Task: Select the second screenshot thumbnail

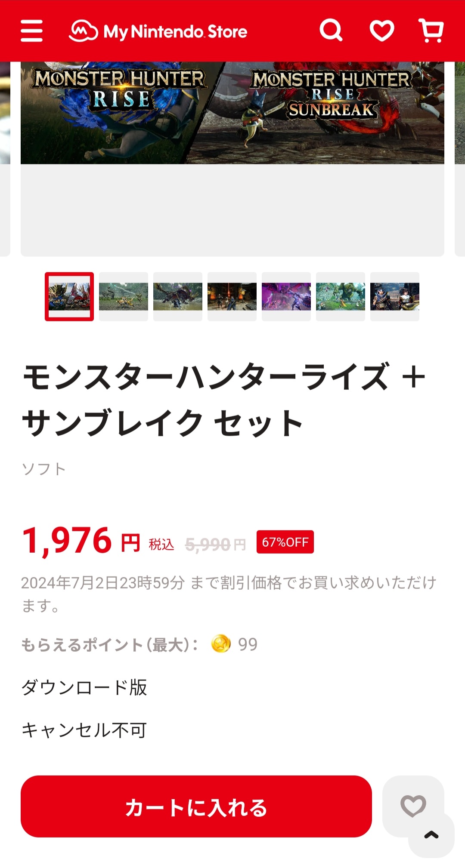Action: (x=124, y=296)
